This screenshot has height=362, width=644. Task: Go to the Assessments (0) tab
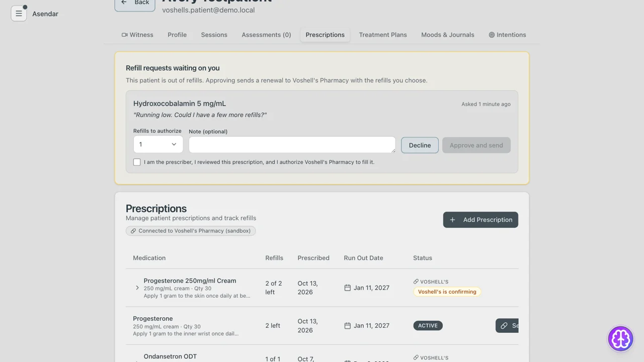point(266,35)
